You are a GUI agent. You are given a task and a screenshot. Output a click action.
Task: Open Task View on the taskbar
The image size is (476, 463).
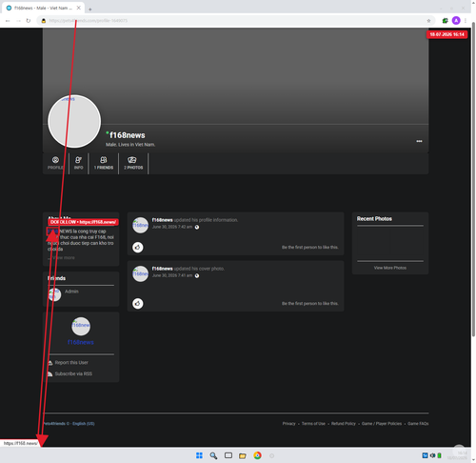228,455
